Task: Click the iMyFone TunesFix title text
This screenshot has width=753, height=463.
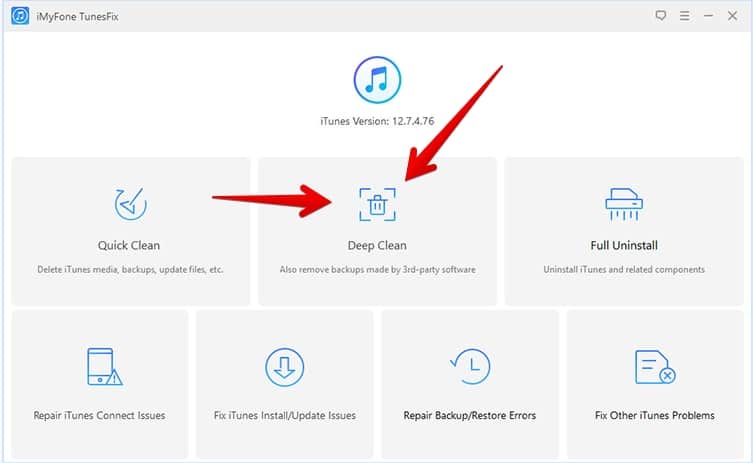Action: tap(77, 17)
